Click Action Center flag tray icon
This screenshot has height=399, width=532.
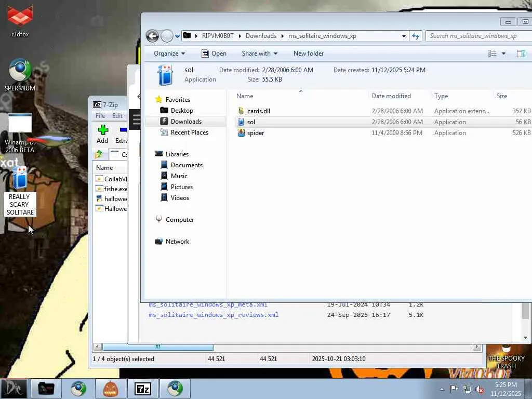tap(454, 389)
